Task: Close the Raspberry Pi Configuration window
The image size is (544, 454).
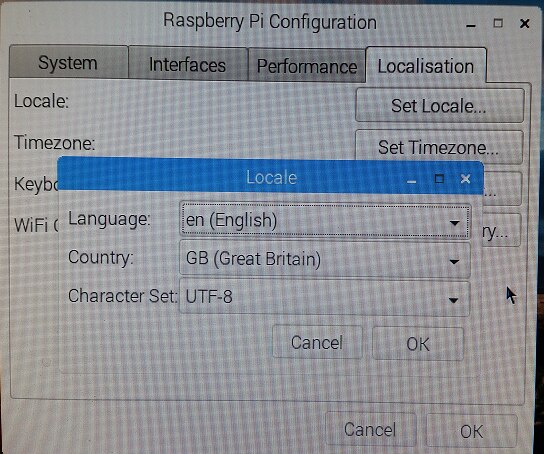Action: pyautogui.click(x=525, y=24)
